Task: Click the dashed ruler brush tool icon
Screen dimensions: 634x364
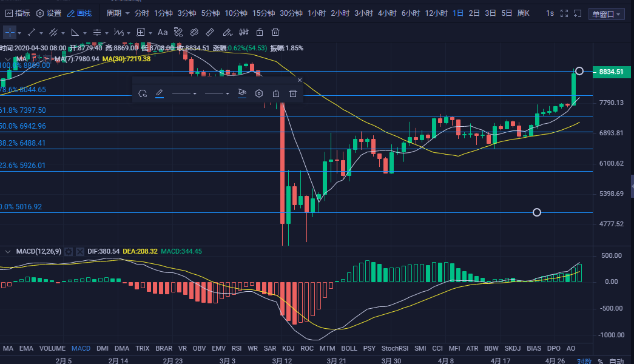Action: point(178,32)
